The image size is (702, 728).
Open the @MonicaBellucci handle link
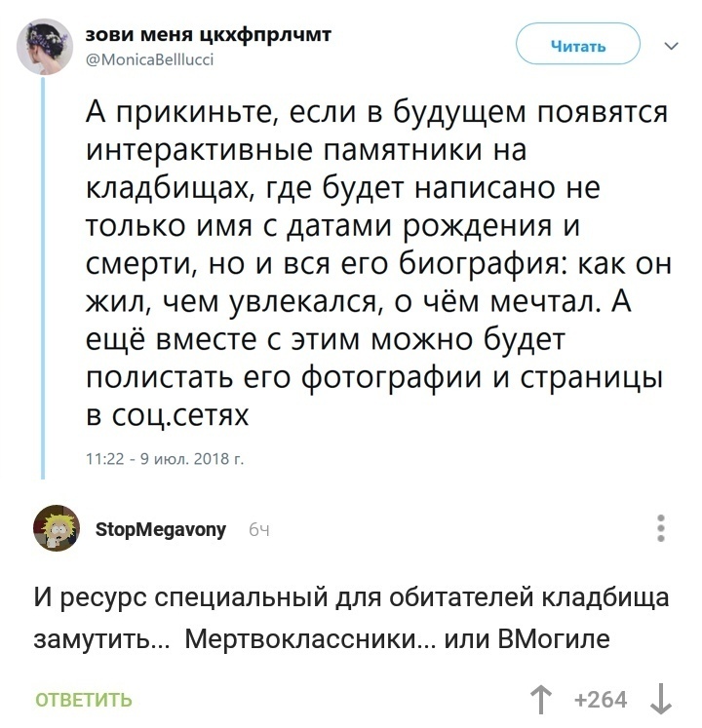[x=149, y=59]
